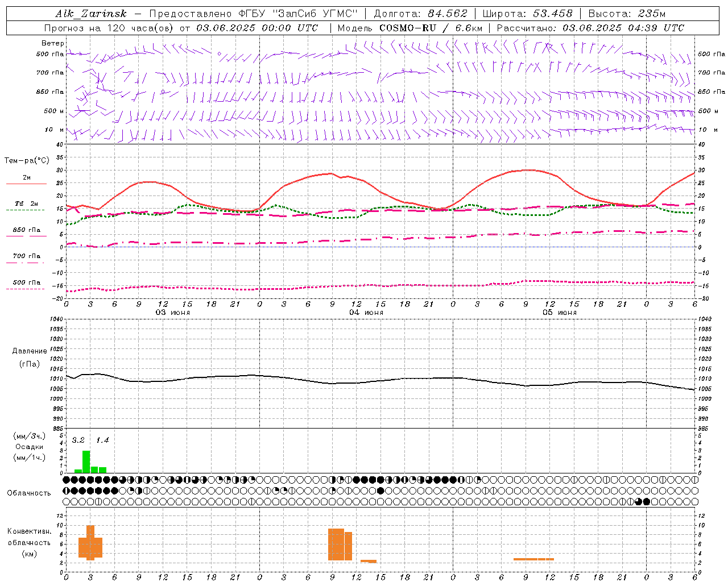Image resolution: width=728 pixels, height=582 pixels.
Task: Click the (мм/1ч.) unit label
Action: tap(30, 458)
